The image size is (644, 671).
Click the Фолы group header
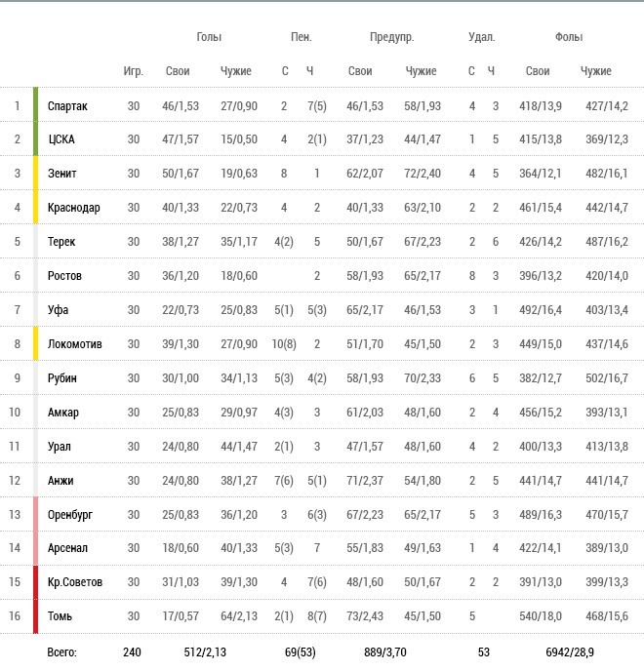pyautogui.click(x=569, y=37)
